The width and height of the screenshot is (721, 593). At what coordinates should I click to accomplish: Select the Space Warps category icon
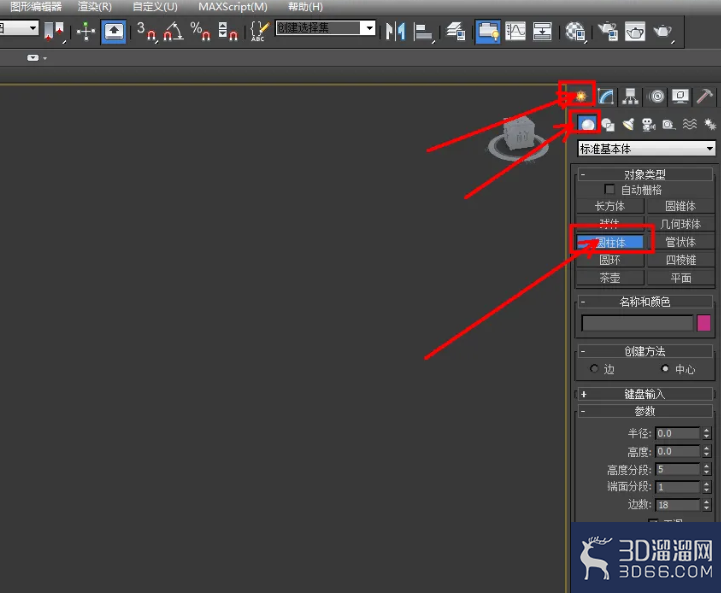pyautogui.click(x=689, y=125)
